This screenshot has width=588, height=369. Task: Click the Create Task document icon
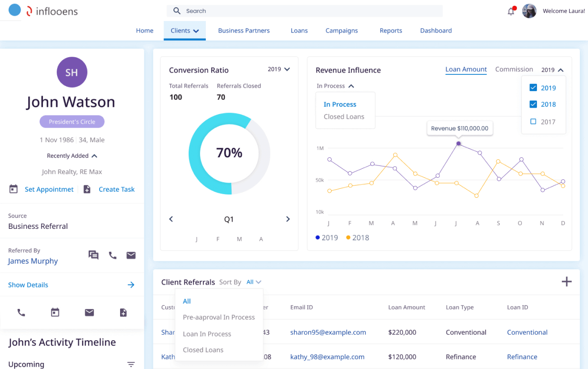tap(87, 189)
